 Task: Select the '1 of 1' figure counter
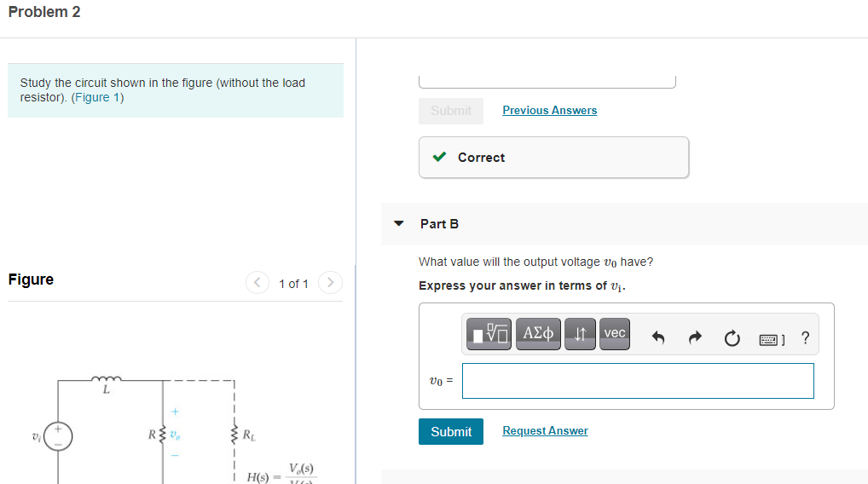(293, 284)
